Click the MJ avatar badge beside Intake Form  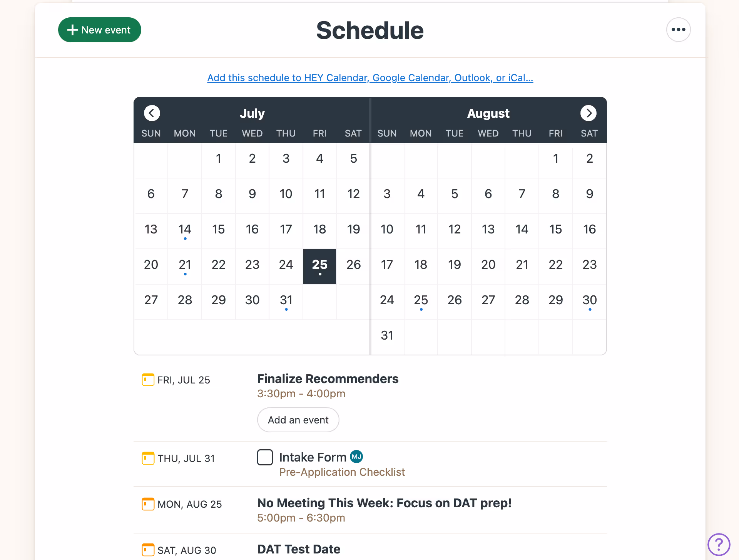coord(357,457)
